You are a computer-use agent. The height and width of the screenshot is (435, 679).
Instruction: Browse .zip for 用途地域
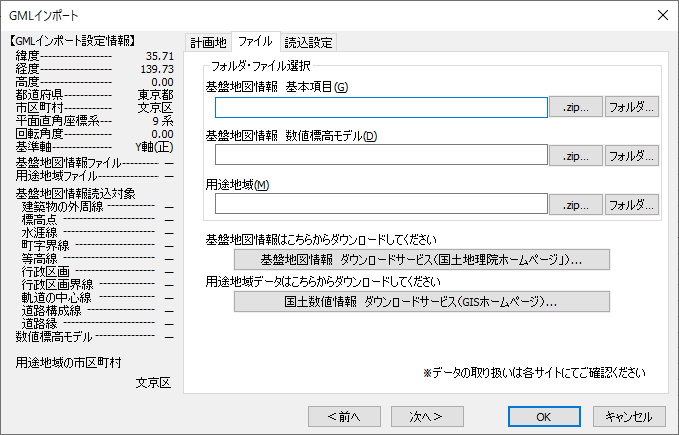[575, 204]
